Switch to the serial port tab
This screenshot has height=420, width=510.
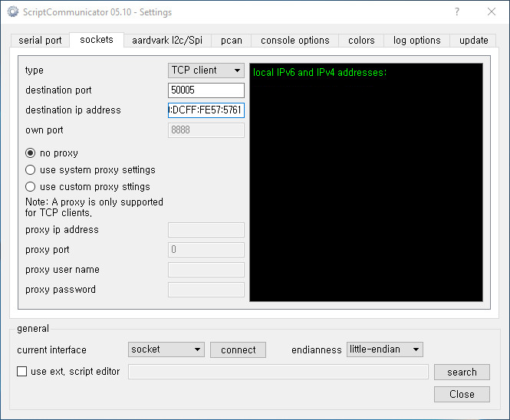pos(40,41)
